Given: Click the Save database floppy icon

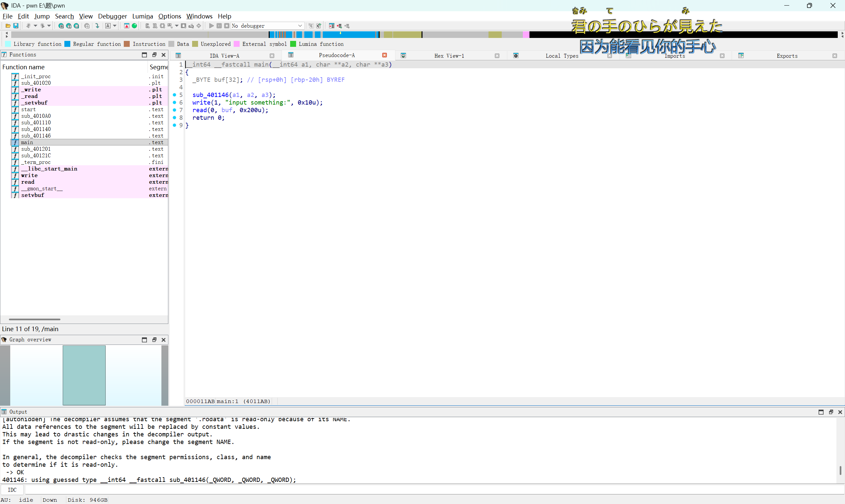Looking at the screenshot, I should click(16, 26).
